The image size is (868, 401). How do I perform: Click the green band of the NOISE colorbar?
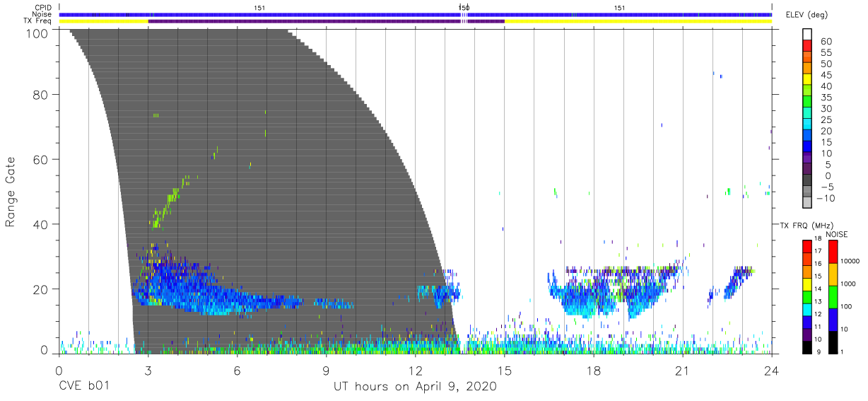point(834,296)
